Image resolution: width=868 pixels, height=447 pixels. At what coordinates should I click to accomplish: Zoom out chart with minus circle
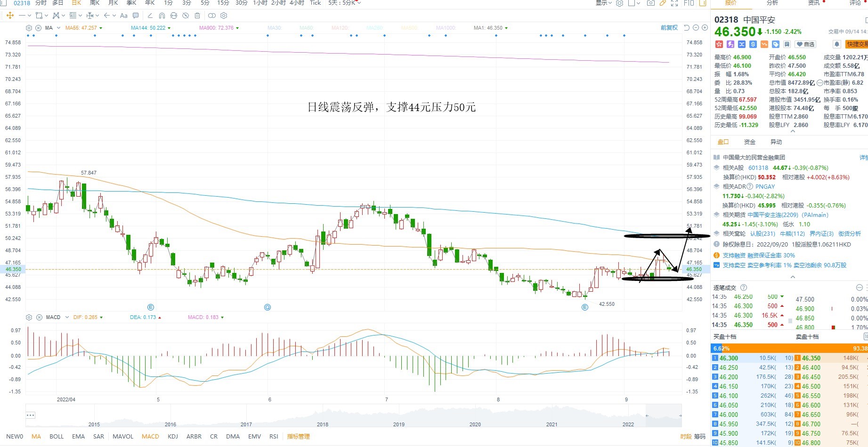[x=696, y=28]
